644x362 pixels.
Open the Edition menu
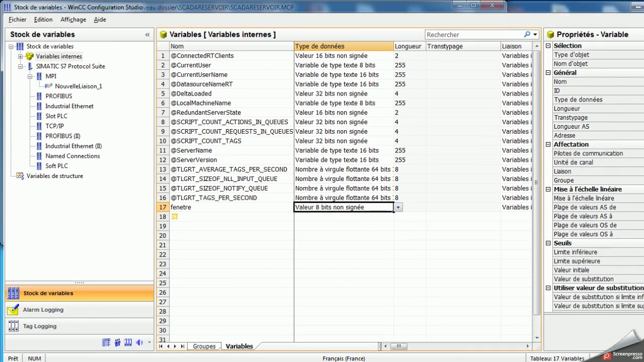tap(43, 20)
